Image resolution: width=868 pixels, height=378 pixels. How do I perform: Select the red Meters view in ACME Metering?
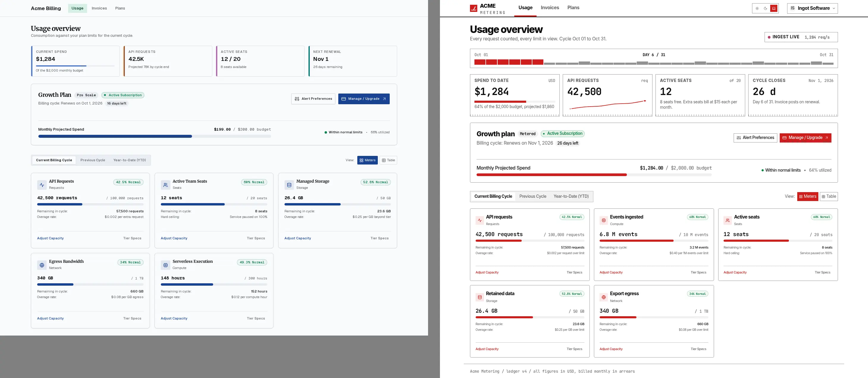coord(807,196)
